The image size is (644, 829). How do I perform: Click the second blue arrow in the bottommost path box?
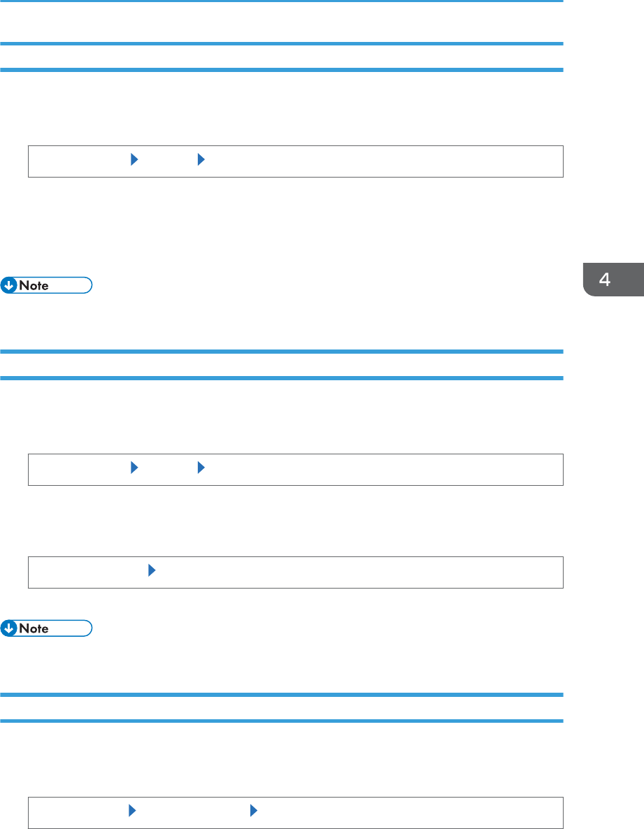click(253, 810)
